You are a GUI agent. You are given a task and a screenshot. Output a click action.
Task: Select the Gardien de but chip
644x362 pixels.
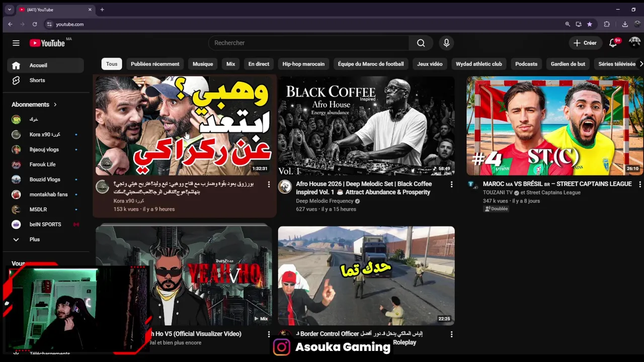(568, 64)
